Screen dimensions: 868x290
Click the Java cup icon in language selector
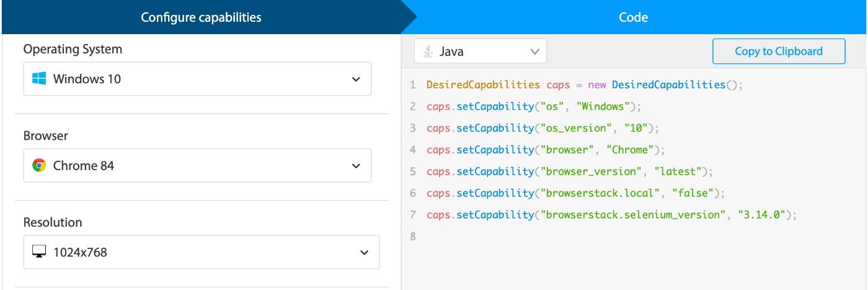[x=428, y=52]
